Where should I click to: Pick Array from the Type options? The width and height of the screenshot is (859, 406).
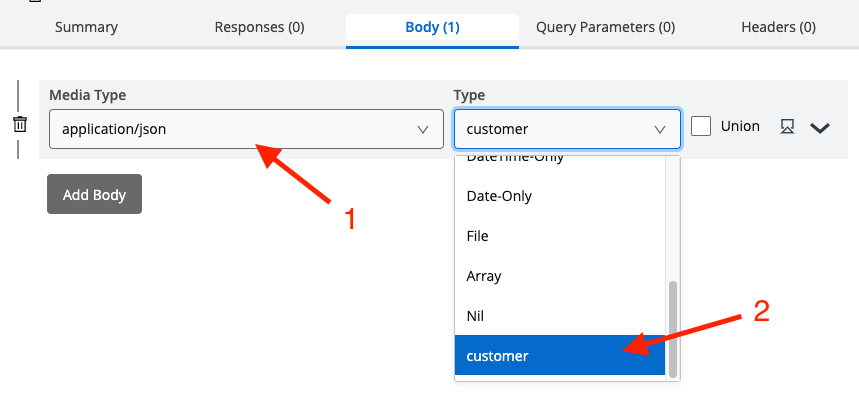484,276
